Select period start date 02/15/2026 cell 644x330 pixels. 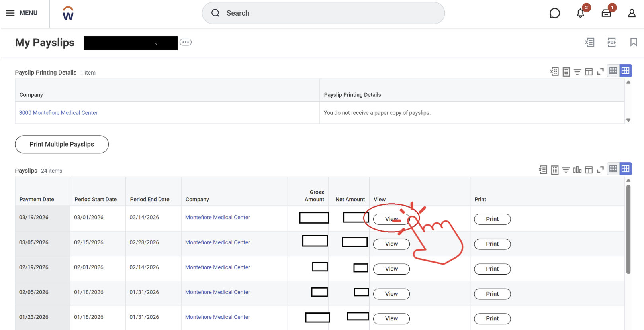[x=98, y=244]
